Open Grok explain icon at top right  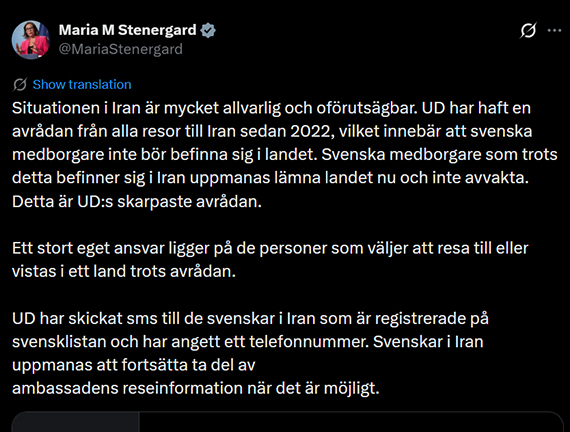coord(528,31)
